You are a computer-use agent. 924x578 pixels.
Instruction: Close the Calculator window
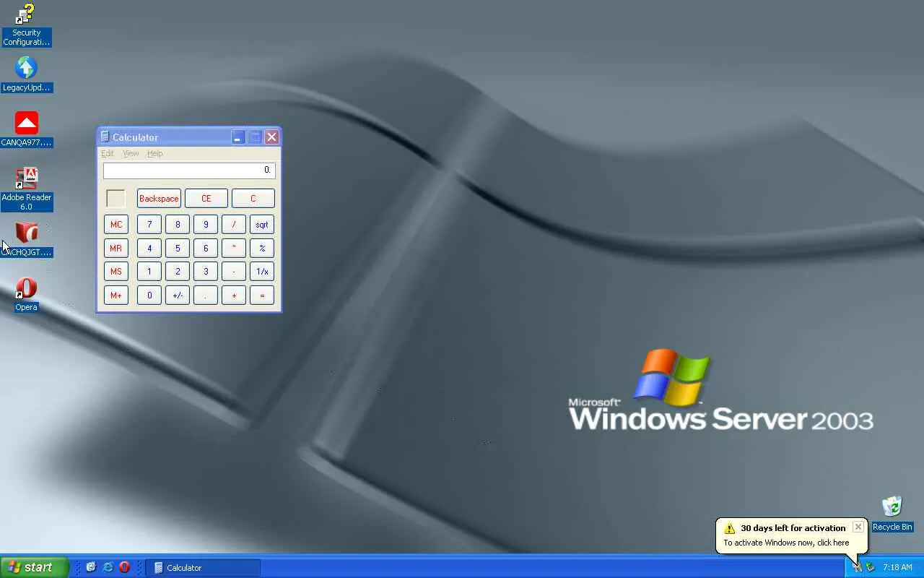(271, 137)
